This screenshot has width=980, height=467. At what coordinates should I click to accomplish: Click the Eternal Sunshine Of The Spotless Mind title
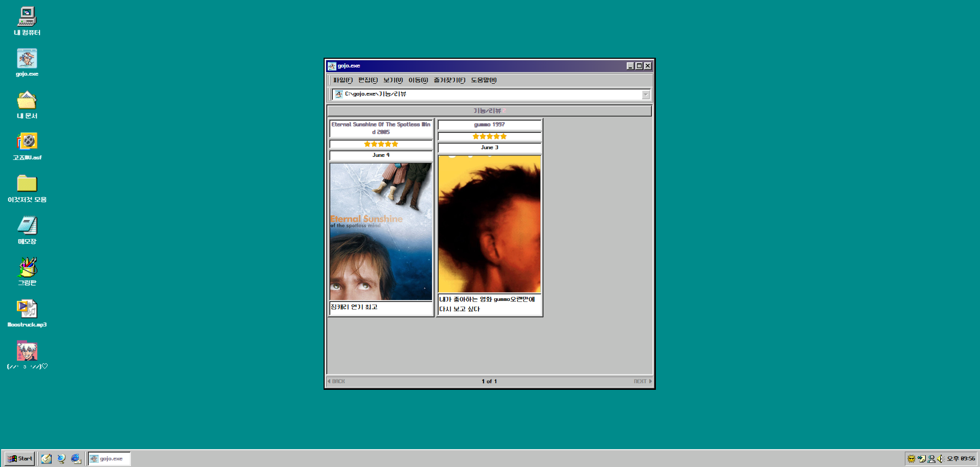tap(381, 128)
